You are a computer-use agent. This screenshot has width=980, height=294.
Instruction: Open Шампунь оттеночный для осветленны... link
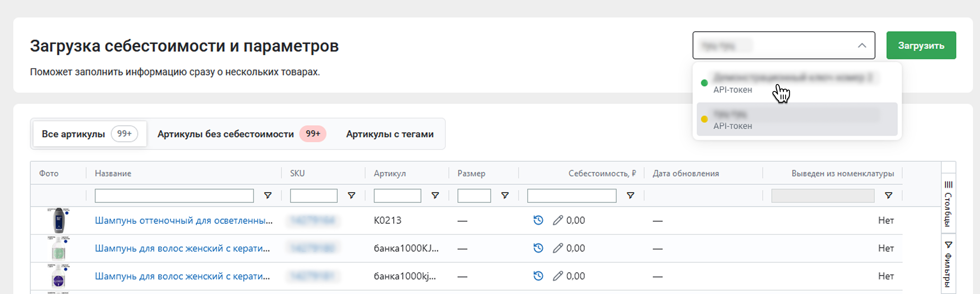(x=184, y=220)
